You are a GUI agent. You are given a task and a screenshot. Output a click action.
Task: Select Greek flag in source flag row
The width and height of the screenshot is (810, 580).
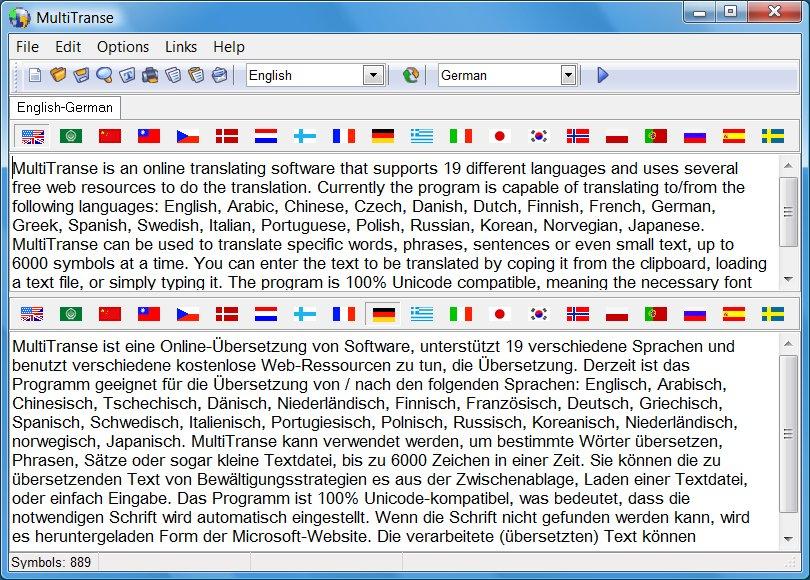[x=422, y=136]
